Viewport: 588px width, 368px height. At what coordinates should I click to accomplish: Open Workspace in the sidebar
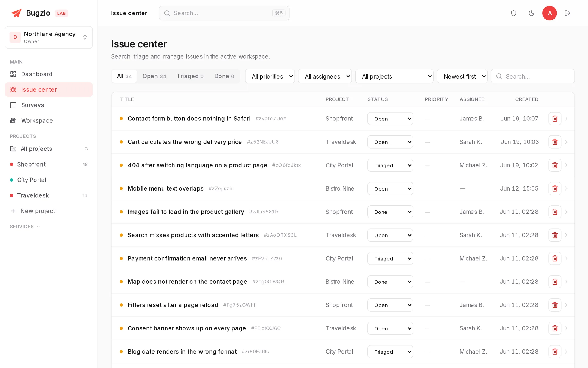[49, 121]
